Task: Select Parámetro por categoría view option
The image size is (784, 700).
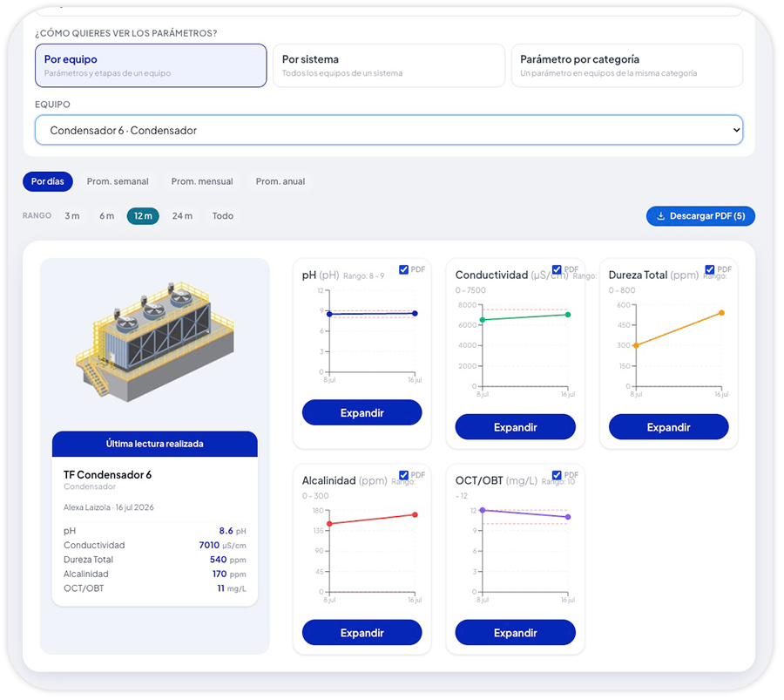Action: tap(627, 65)
